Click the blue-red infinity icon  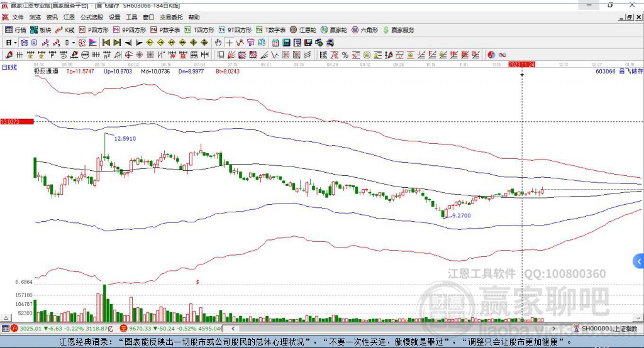point(502,55)
